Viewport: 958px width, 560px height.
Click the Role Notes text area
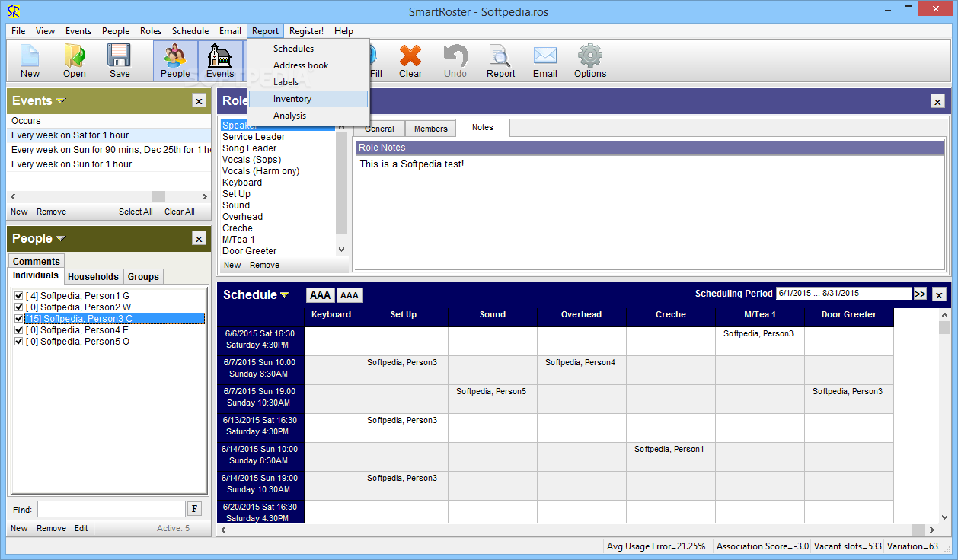pyautogui.click(x=650, y=211)
